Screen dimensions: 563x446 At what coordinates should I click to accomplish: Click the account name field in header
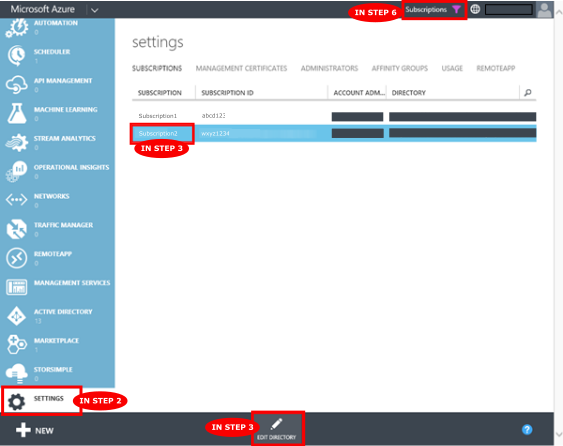click(x=508, y=9)
